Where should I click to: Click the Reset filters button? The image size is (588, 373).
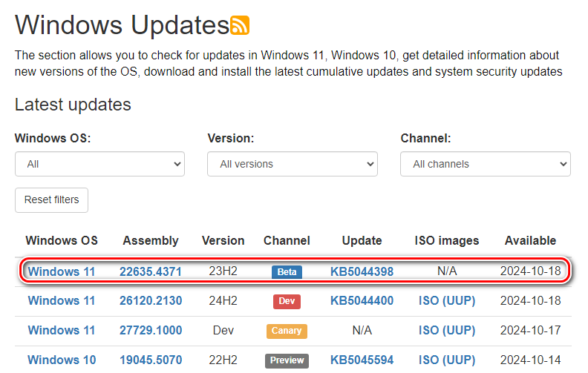[x=52, y=200]
